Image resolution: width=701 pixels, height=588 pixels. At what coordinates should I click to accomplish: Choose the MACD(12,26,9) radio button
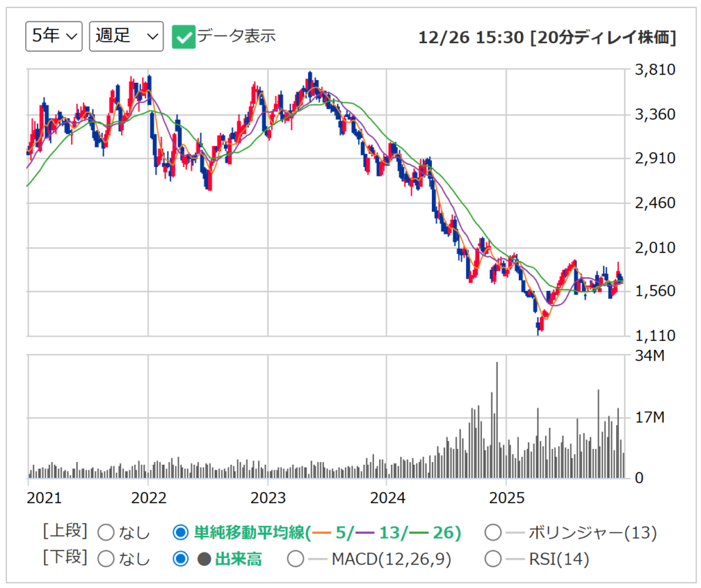point(296,559)
